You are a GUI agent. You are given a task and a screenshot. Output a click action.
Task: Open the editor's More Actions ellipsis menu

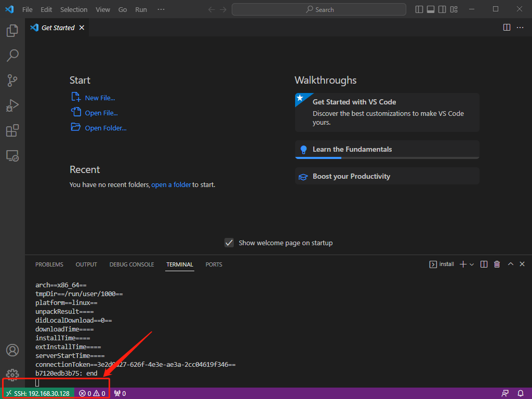(520, 28)
